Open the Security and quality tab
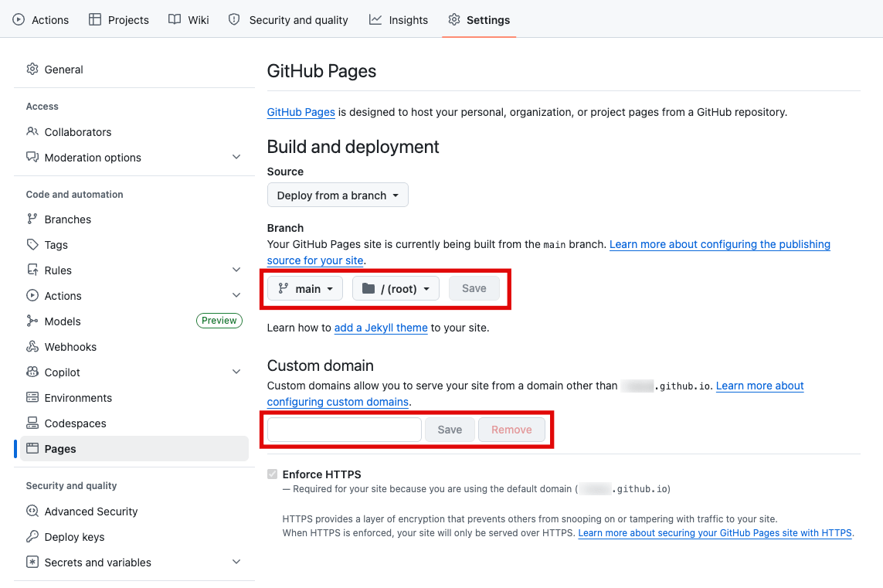This screenshot has width=883, height=588. coord(288,20)
